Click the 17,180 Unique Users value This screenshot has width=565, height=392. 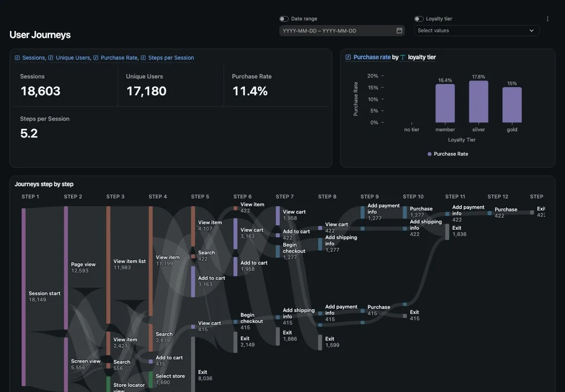pos(146,91)
